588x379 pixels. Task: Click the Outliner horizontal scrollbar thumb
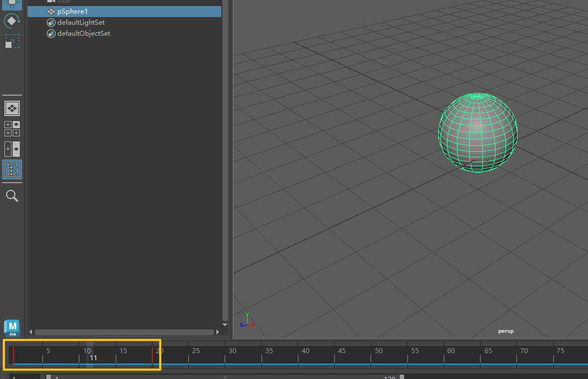[124, 332]
